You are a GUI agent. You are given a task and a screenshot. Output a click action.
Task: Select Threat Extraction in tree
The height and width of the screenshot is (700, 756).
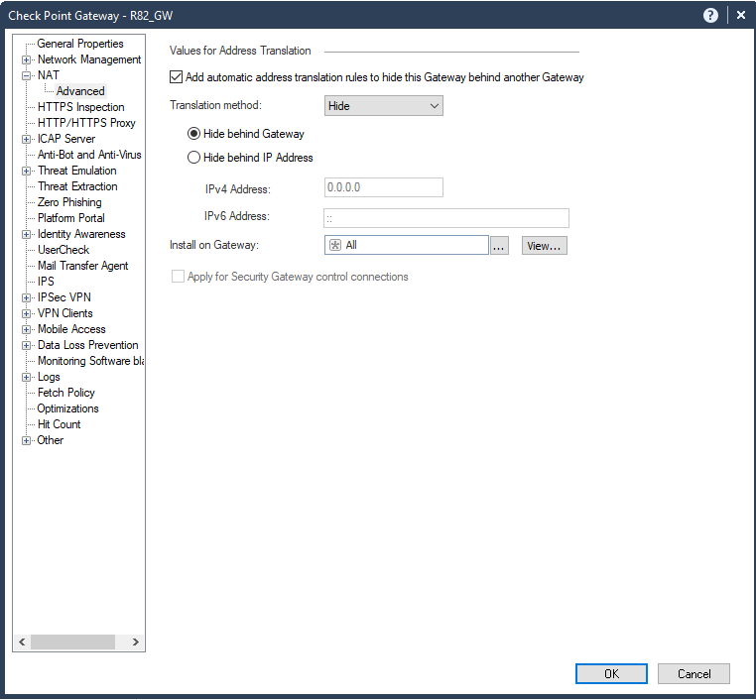(x=77, y=186)
